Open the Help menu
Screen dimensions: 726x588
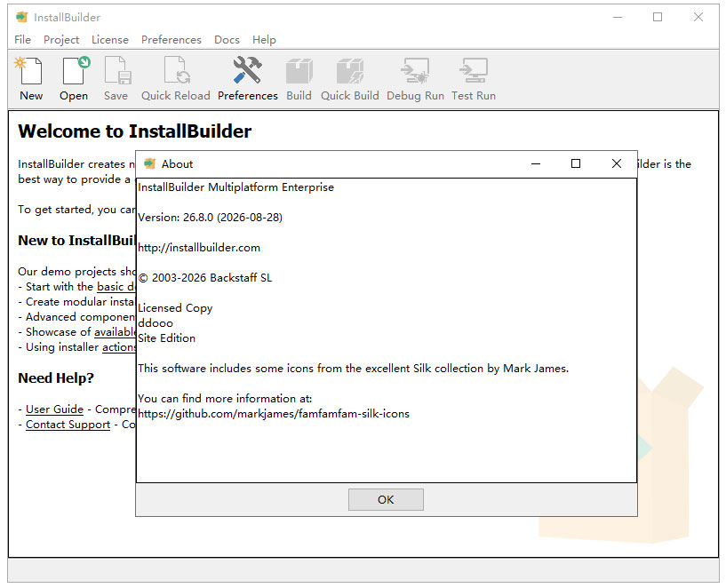[x=264, y=40]
